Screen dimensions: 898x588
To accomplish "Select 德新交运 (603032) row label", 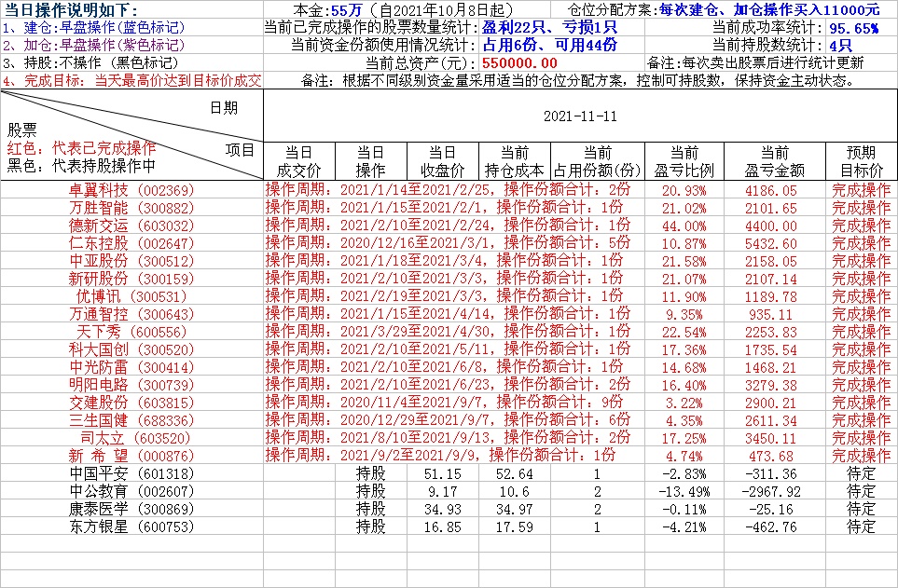I will (131, 226).
